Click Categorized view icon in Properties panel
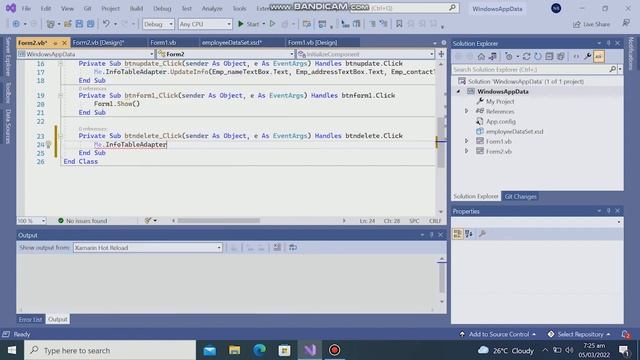This screenshot has height=360, width=640. pyautogui.click(x=458, y=234)
